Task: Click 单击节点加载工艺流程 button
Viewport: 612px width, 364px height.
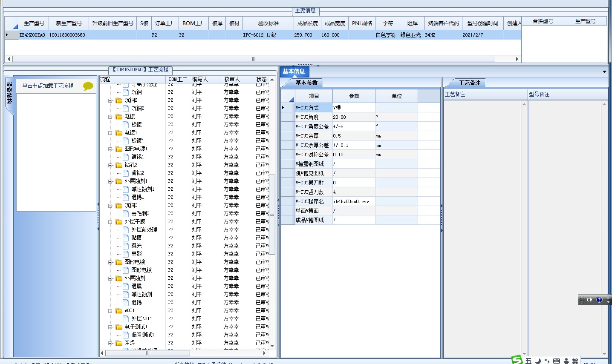Action: click(48, 86)
